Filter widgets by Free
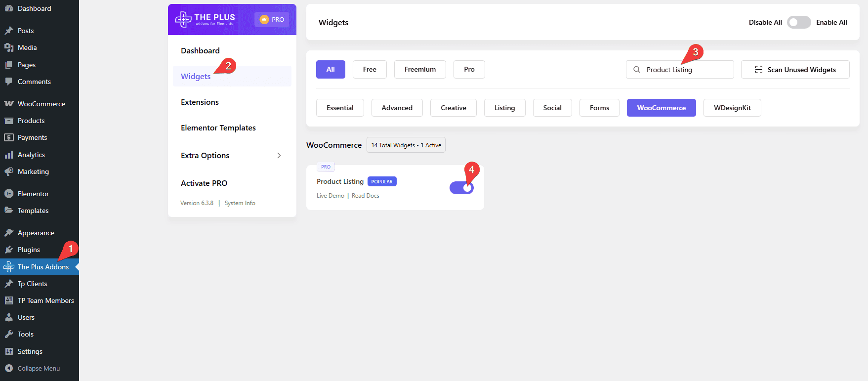Screen dimensions: 868x381 pos(370,69)
